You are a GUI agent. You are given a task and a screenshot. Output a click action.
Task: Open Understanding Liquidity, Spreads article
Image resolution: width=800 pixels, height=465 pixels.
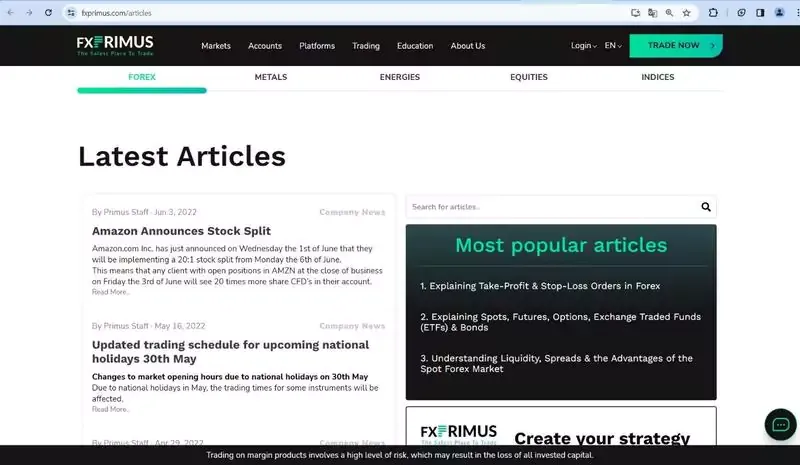pos(556,363)
